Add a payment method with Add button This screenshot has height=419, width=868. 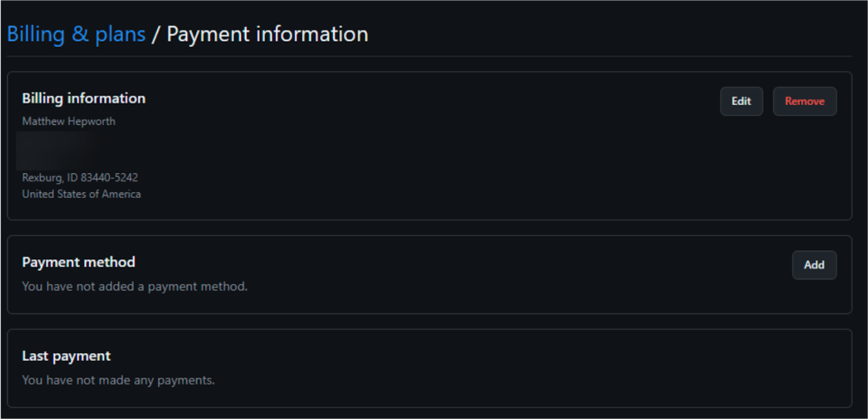point(814,265)
